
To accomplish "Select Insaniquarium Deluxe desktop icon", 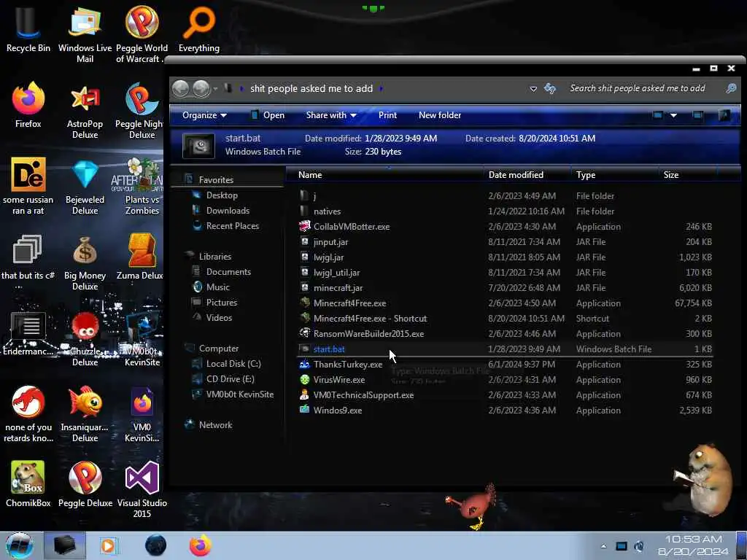I will click(x=85, y=414).
